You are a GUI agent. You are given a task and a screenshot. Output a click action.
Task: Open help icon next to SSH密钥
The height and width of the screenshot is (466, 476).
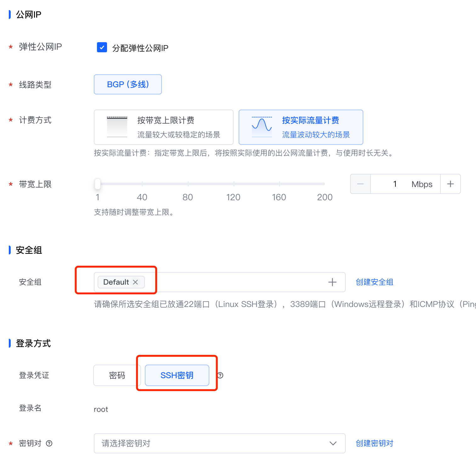[x=220, y=375]
